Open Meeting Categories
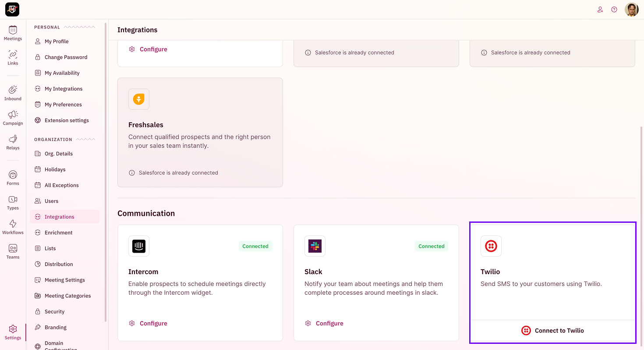This screenshot has height=350, width=644. coord(65,296)
